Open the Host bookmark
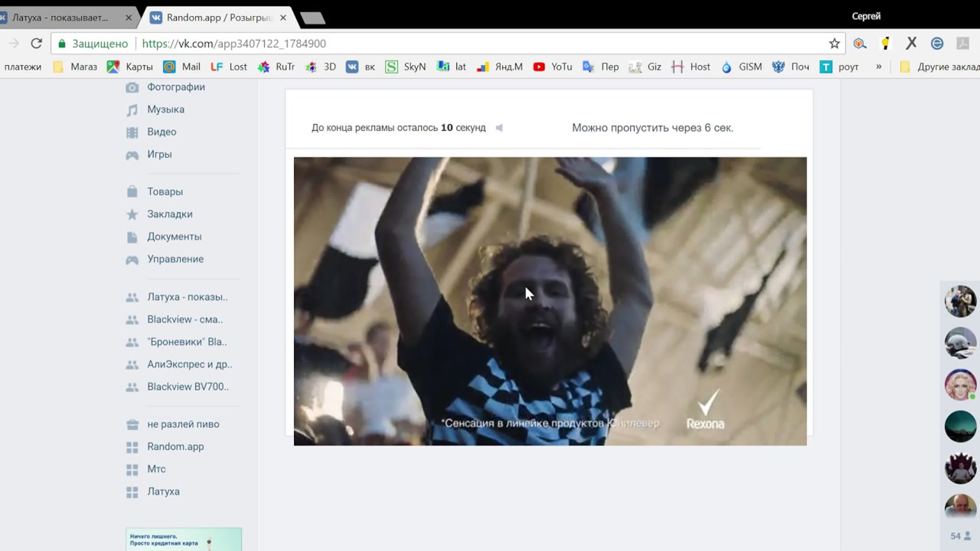Image resolution: width=980 pixels, height=551 pixels. coord(691,67)
